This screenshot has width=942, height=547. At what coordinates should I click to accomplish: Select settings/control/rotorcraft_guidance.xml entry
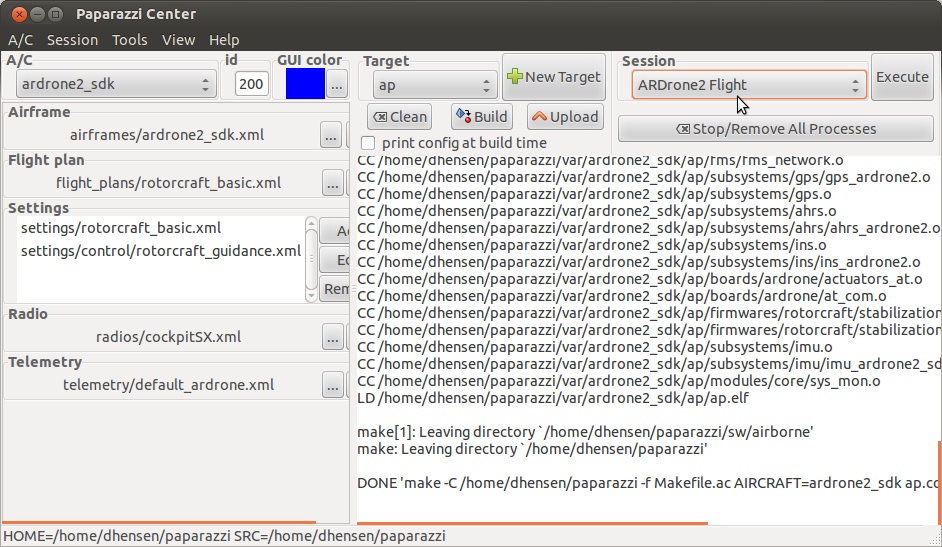[x=160, y=251]
